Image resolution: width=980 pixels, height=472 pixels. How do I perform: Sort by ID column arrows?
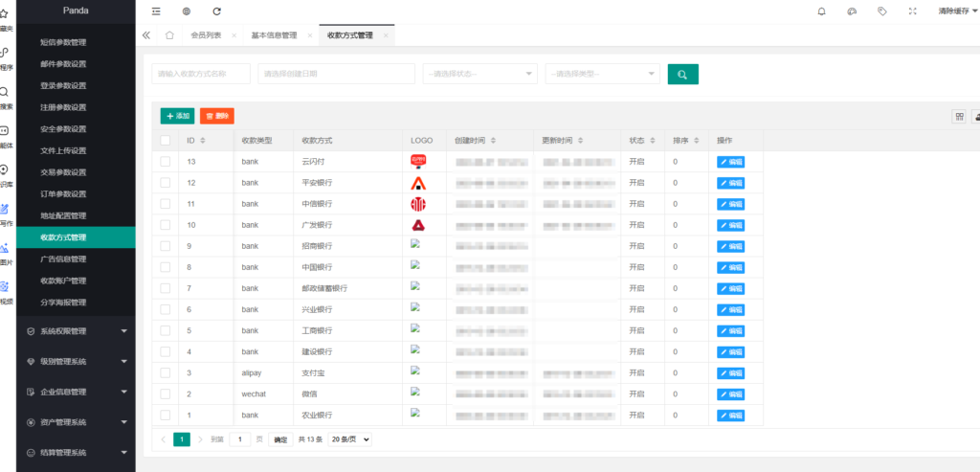click(x=203, y=141)
